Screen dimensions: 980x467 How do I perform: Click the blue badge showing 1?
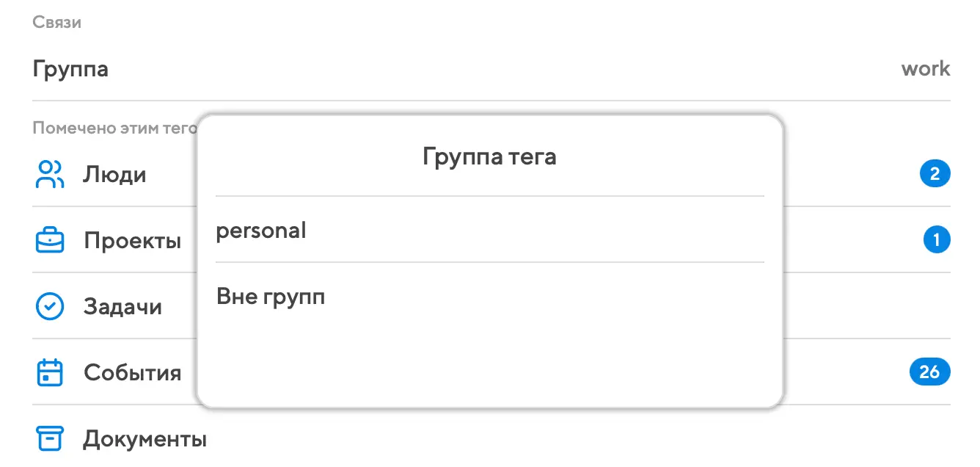[937, 240]
